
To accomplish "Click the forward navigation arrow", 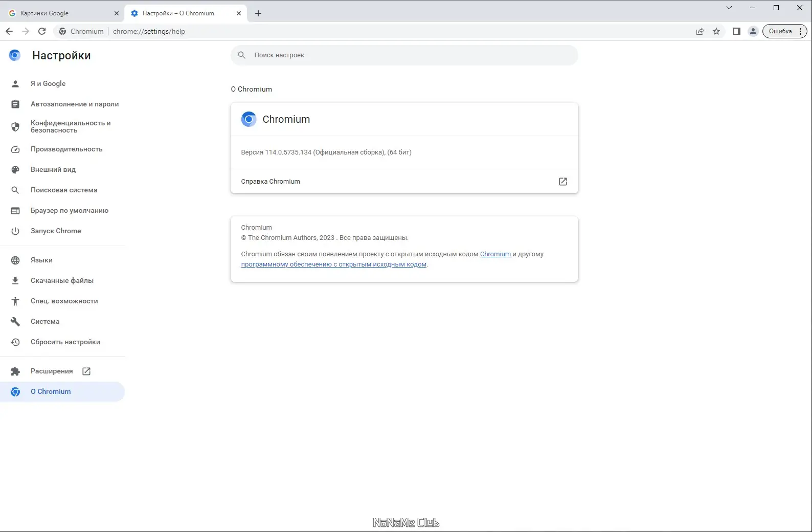I will [26, 31].
